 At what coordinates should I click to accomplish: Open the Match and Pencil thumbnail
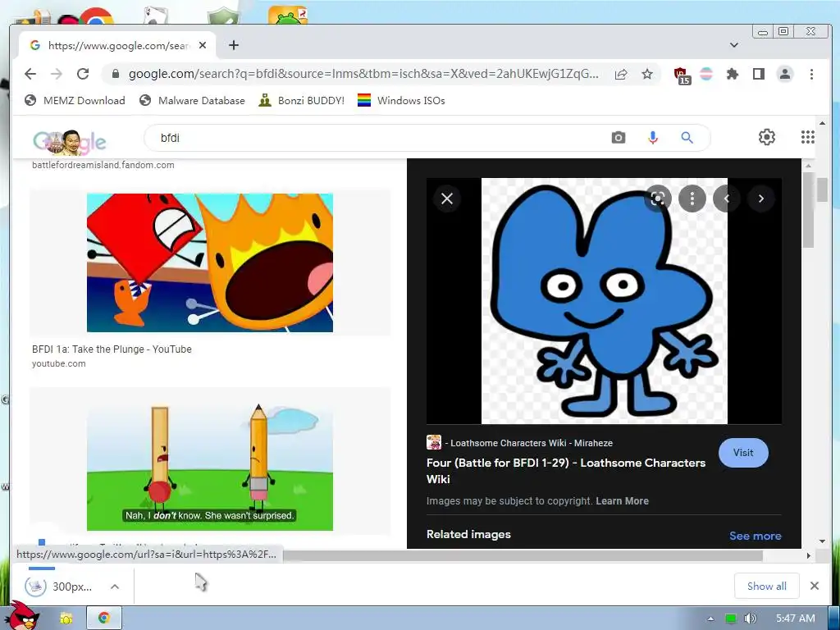[210, 466]
